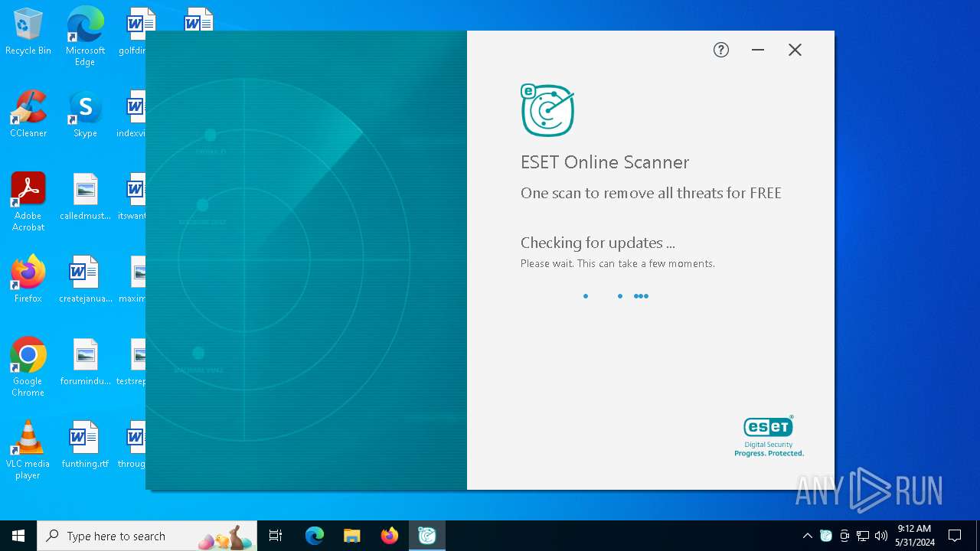
Task: Select the calledmust image file
Action: (85, 197)
